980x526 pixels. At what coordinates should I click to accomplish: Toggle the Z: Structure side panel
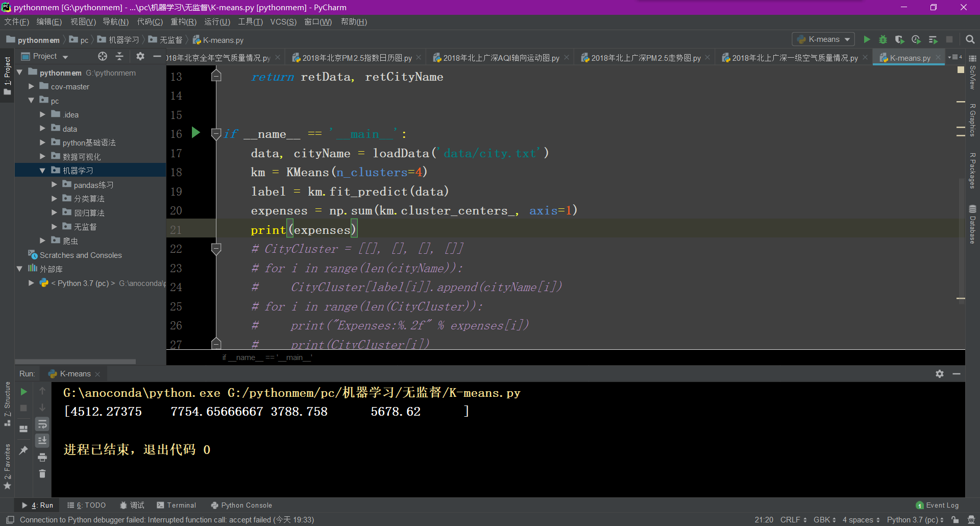[x=7, y=403]
